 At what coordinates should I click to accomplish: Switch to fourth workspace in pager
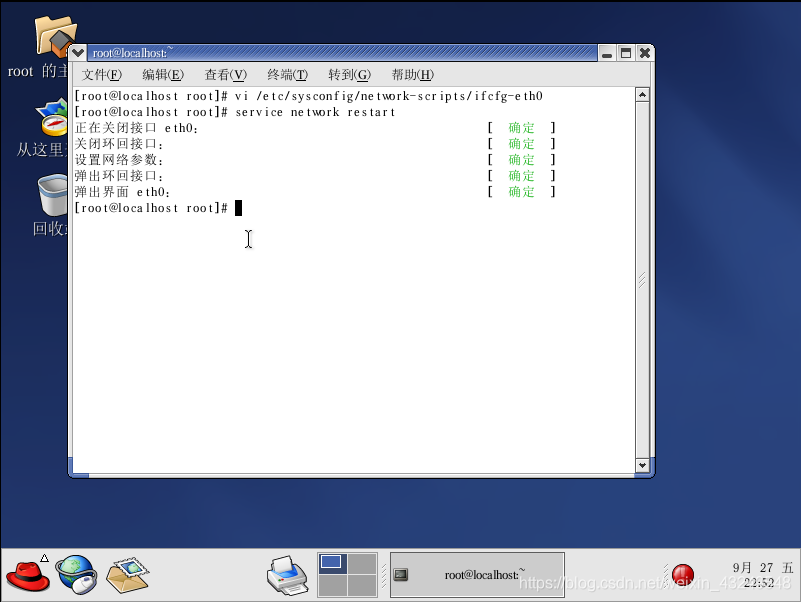[362, 585]
